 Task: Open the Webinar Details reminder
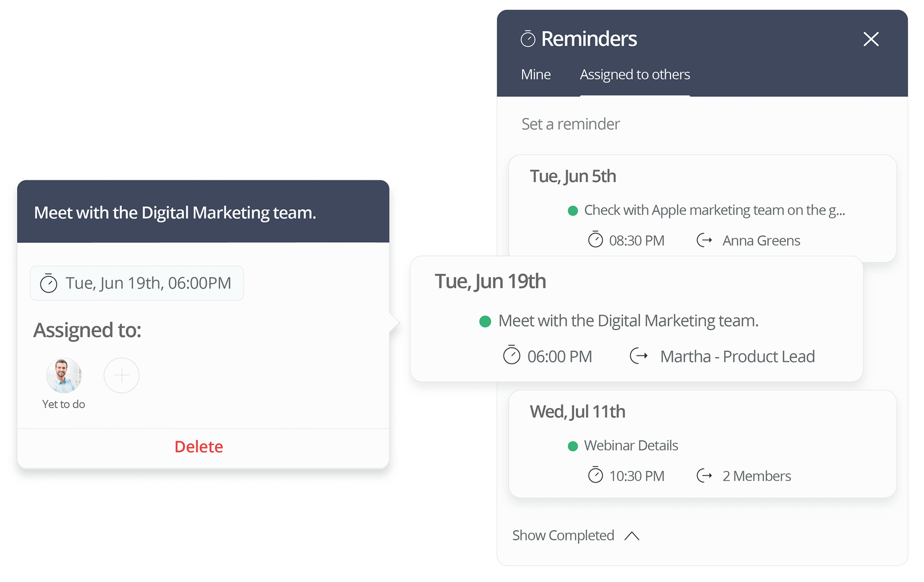[x=631, y=446]
